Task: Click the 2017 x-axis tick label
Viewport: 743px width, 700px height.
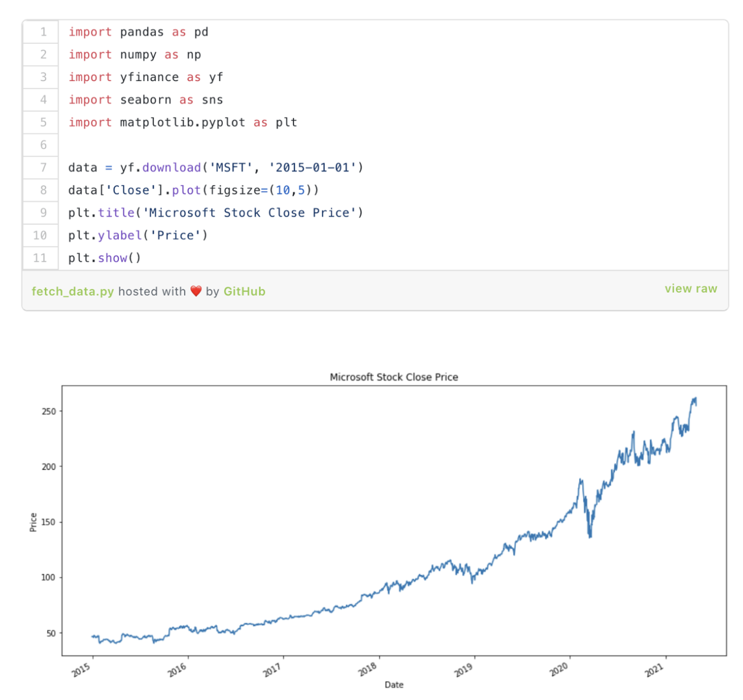Action: click(272, 670)
